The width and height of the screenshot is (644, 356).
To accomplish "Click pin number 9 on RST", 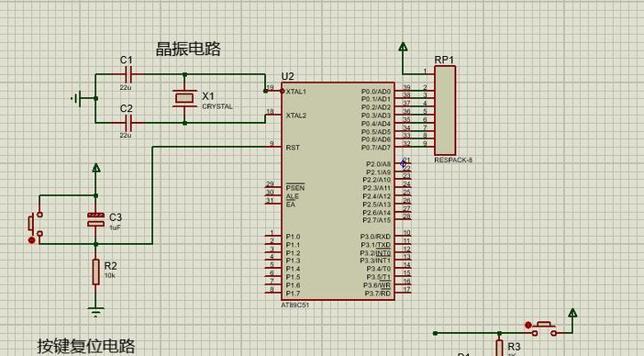I will tap(272, 143).
